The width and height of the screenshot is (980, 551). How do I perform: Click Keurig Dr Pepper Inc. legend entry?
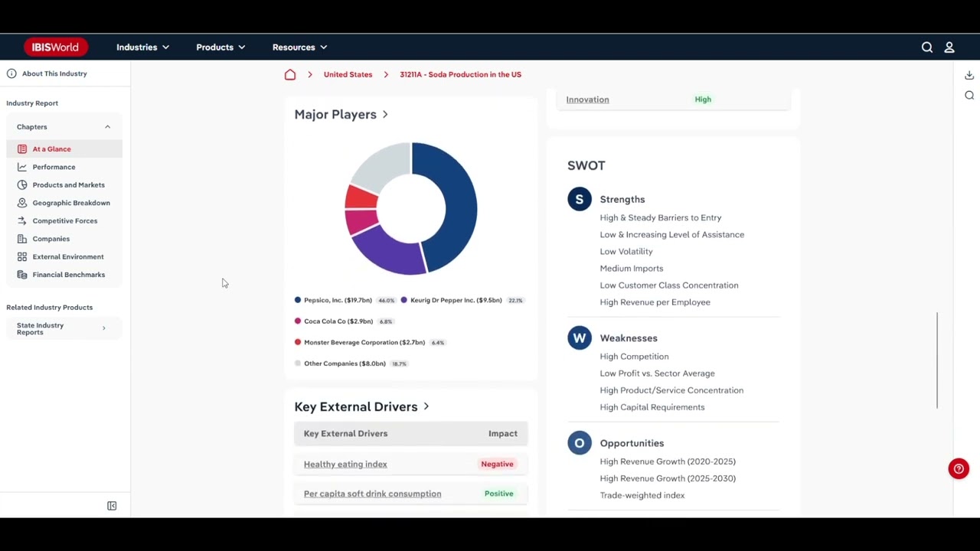point(462,301)
